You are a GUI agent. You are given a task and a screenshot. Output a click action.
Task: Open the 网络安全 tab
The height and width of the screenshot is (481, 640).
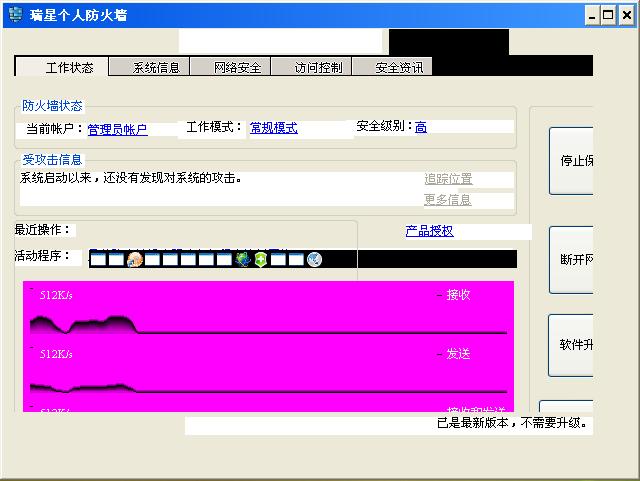231,67
